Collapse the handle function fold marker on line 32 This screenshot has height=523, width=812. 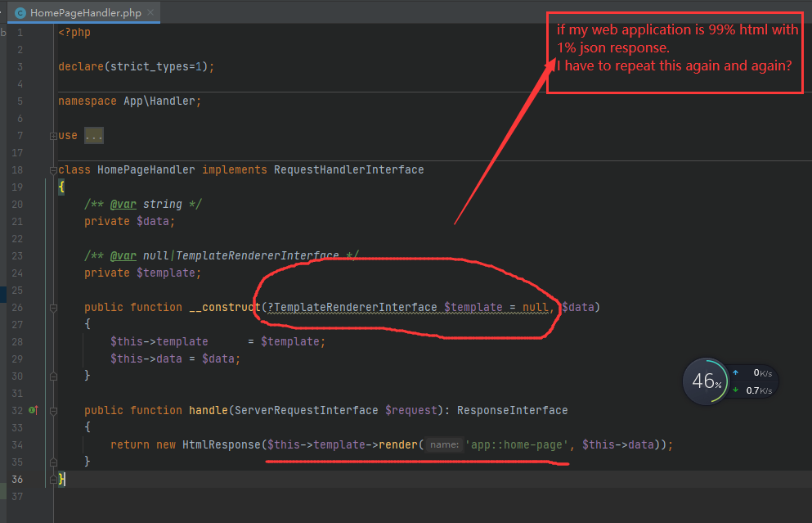point(53,410)
